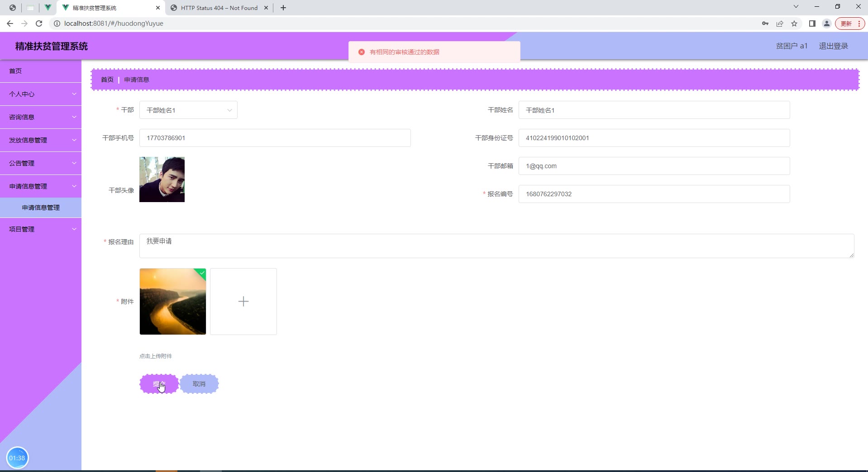This screenshot has height=472, width=868.
Task: Click the 报名理由 text area
Action: [496, 246]
